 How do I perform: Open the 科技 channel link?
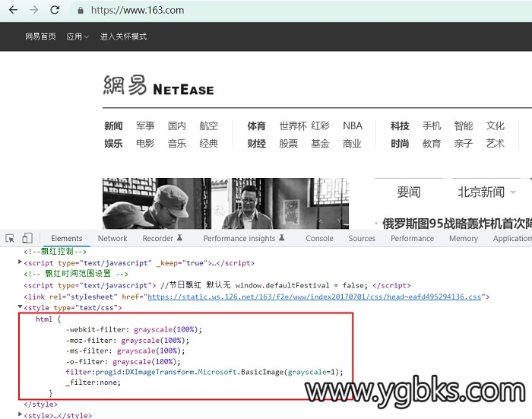click(400, 126)
